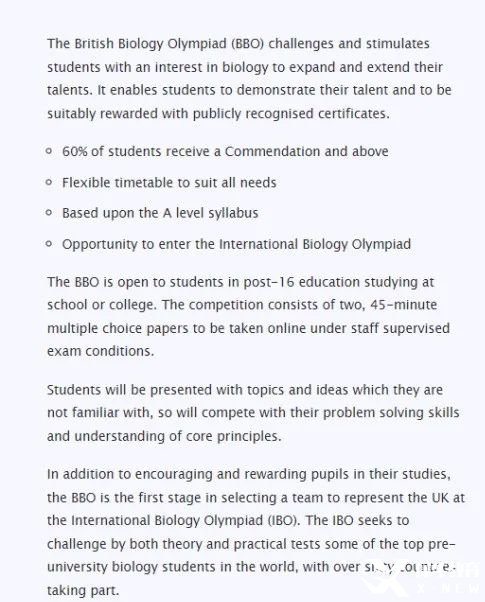Screen dimensions: 485x602
Task: Click the text 'post-16 education'
Action: click(302, 282)
